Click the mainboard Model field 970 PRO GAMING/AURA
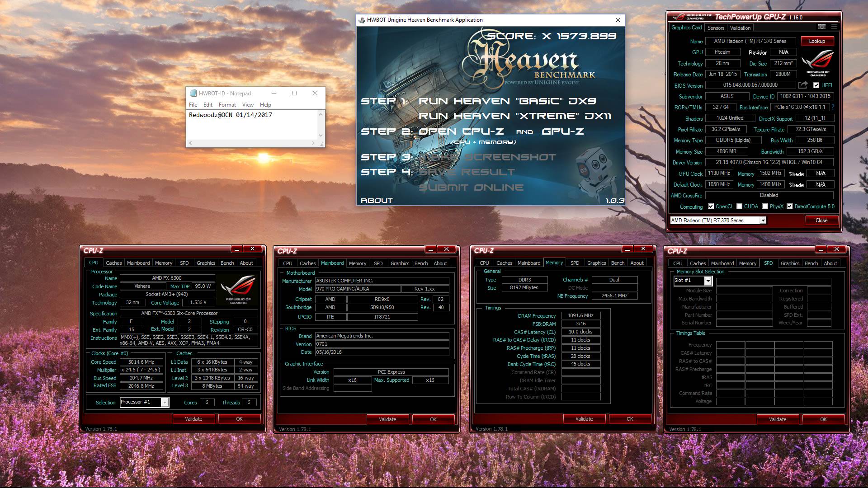 pos(358,289)
